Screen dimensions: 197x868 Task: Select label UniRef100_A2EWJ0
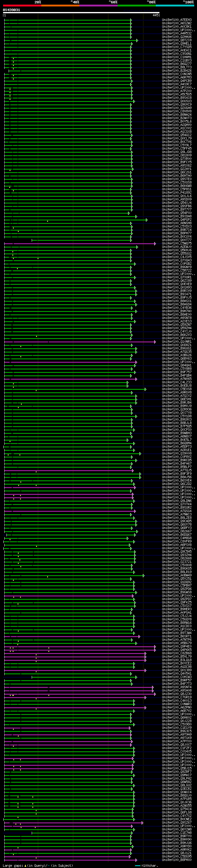point(177,247)
